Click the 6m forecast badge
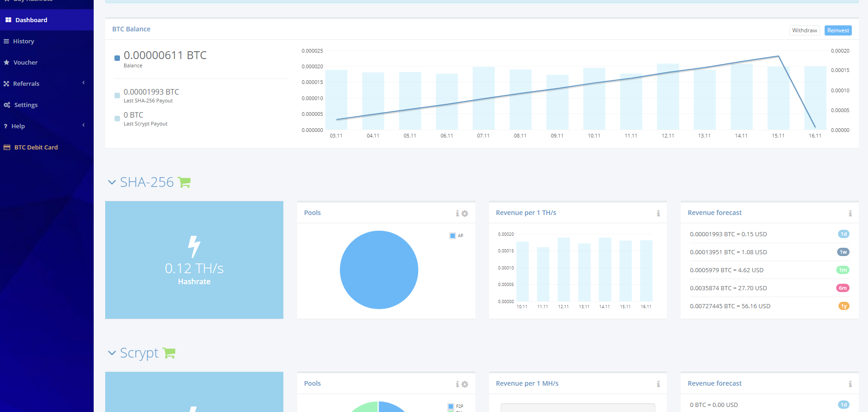The width and height of the screenshot is (868, 412). 843,288
